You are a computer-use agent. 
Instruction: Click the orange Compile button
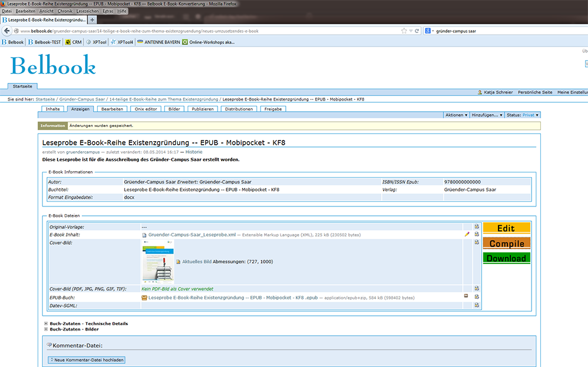506,243
